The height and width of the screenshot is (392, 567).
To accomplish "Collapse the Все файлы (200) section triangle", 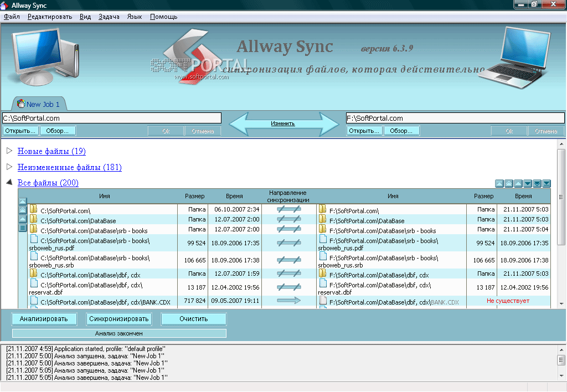I will (9, 182).
